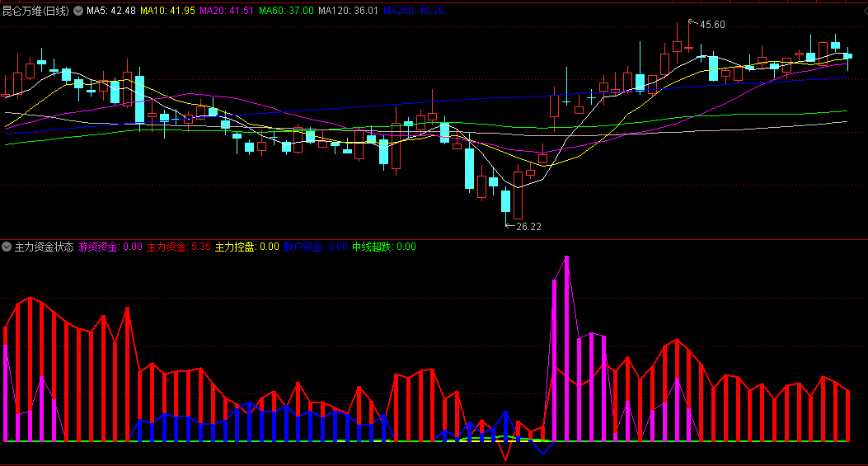This screenshot has width=868, height=466.
Task: Click the 散户资金: 0.00 value
Action: click(x=316, y=247)
